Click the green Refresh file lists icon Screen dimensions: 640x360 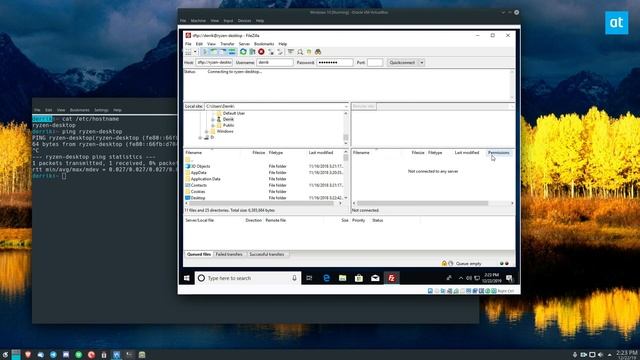(243, 52)
